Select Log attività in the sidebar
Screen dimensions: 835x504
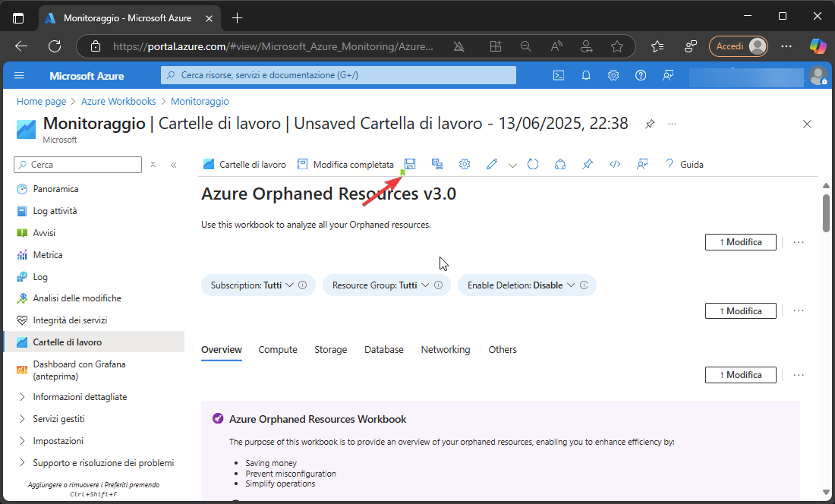click(x=55, y=211)
